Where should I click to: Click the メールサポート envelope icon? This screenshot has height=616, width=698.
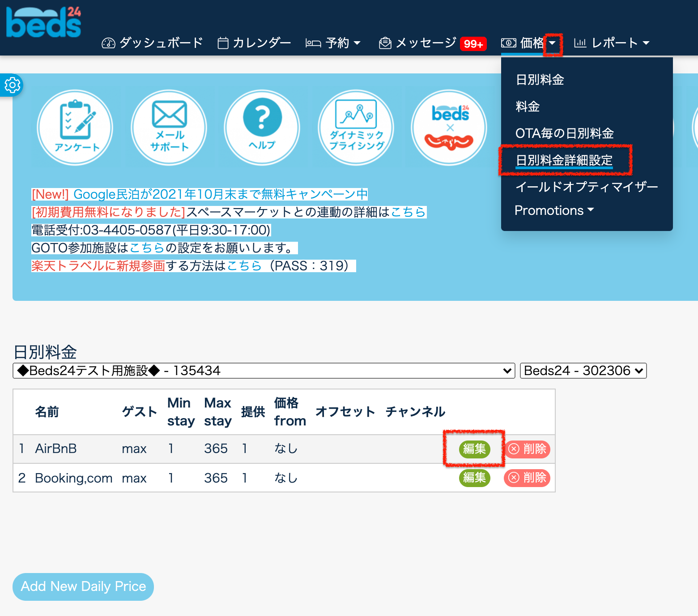(x=169, y=128)
